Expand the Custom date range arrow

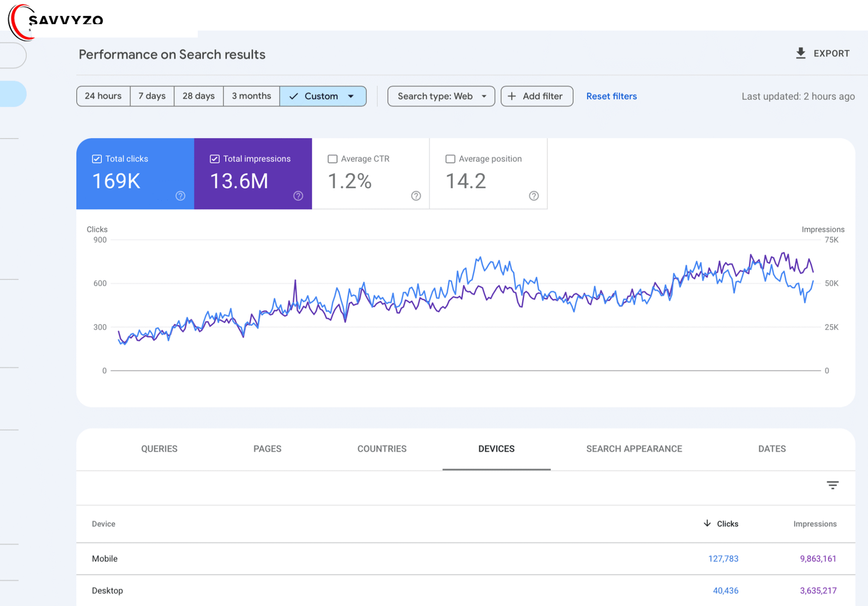(x=351, y=97)
